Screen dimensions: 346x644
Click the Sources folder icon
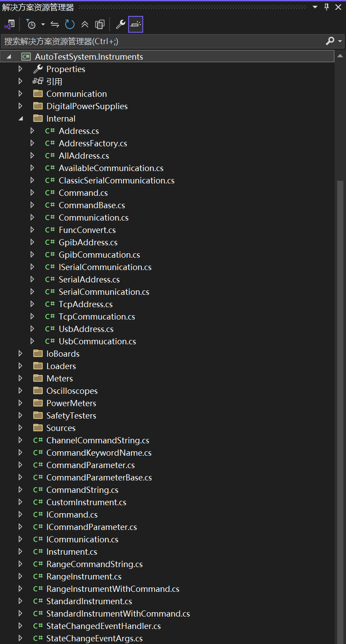coord(38,428)
